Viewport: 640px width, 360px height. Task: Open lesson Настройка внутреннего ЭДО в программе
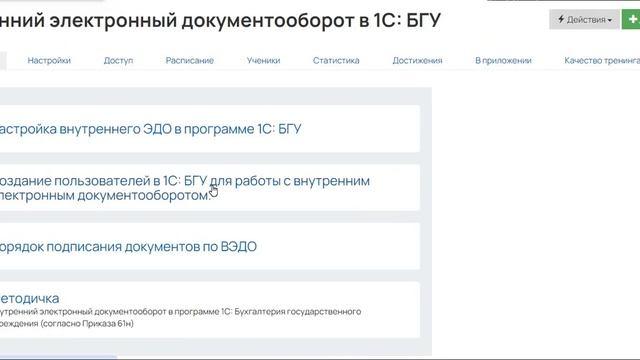(x=150, y=129)
